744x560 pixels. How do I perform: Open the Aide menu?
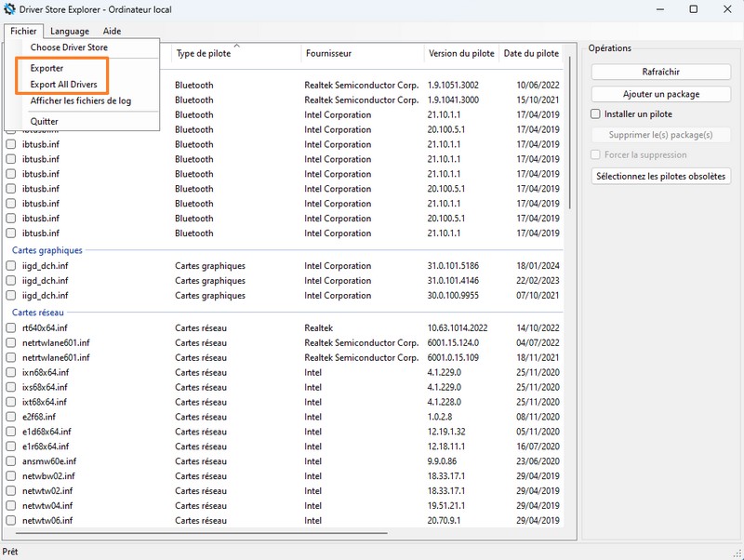click(112, 31)
